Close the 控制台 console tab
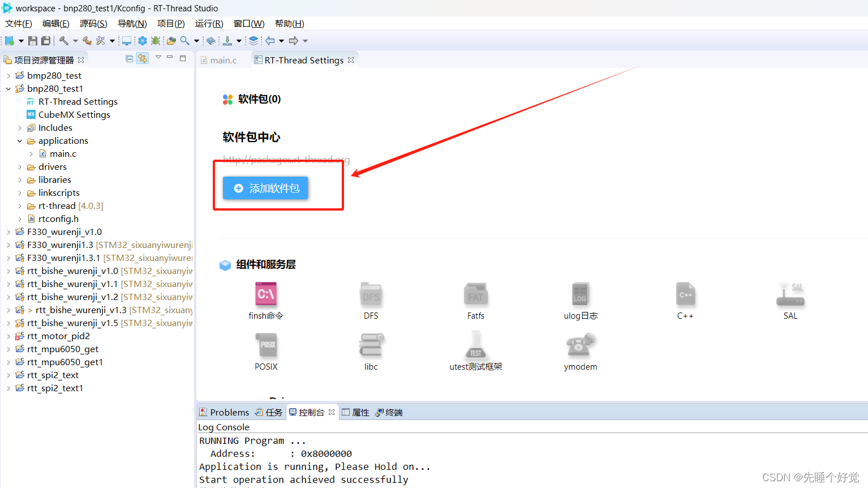Screen dimensions: 868x488 coord(332,412)
